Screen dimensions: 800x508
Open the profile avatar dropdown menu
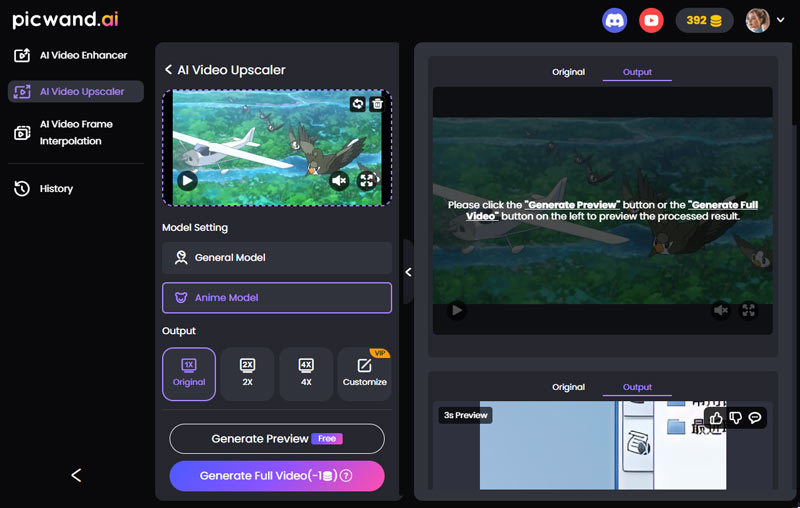(x=766, y=20)
